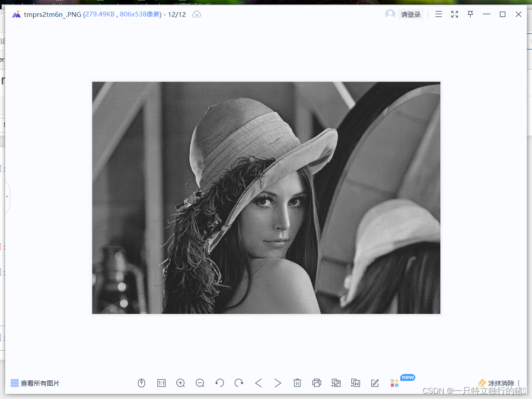Click the image format conversion icon
532x399 pixels.
coord(336,383)
